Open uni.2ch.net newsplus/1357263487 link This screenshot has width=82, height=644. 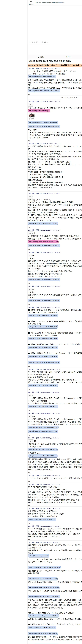(x=43, y=315)
